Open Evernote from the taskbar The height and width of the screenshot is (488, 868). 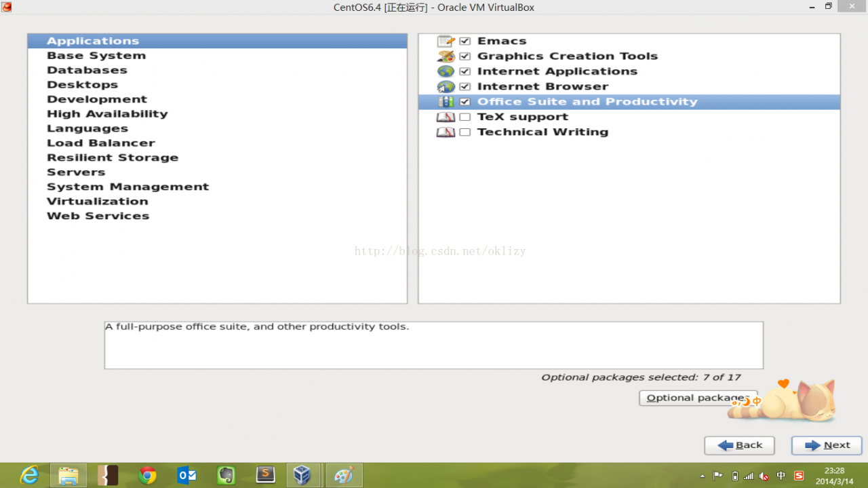226,475
